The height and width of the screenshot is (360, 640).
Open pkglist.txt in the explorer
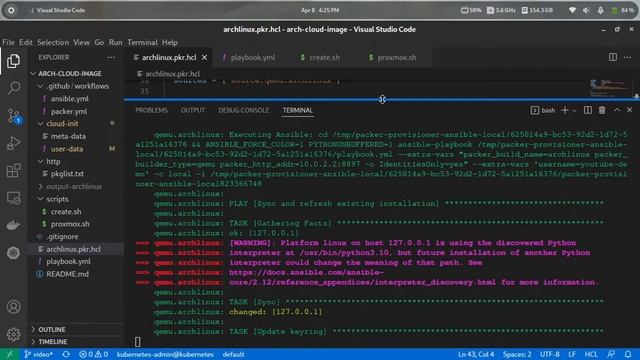point(67,174)
